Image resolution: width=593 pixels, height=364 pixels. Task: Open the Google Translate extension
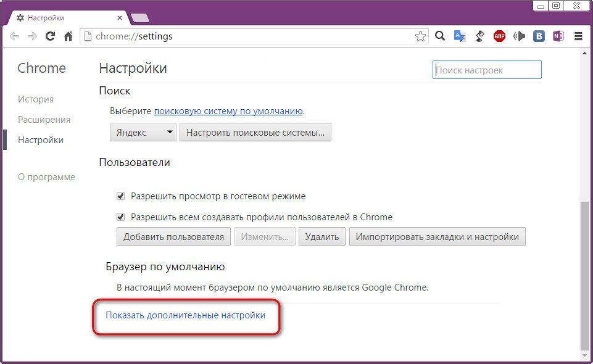[460, 36]
